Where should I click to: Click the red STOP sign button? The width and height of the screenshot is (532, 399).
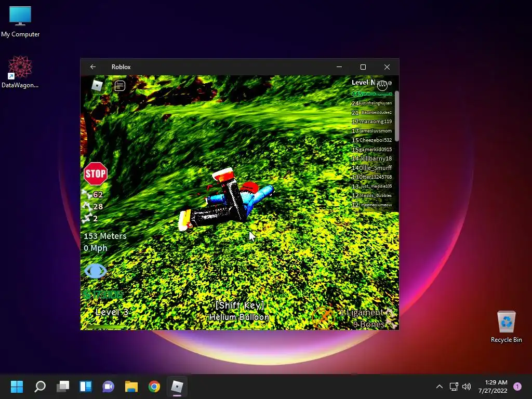pyautogui.click(x=96, y=174)
